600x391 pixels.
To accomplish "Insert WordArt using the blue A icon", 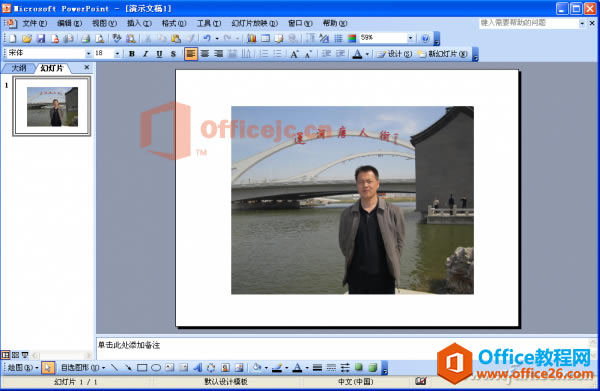I will 197,368.
